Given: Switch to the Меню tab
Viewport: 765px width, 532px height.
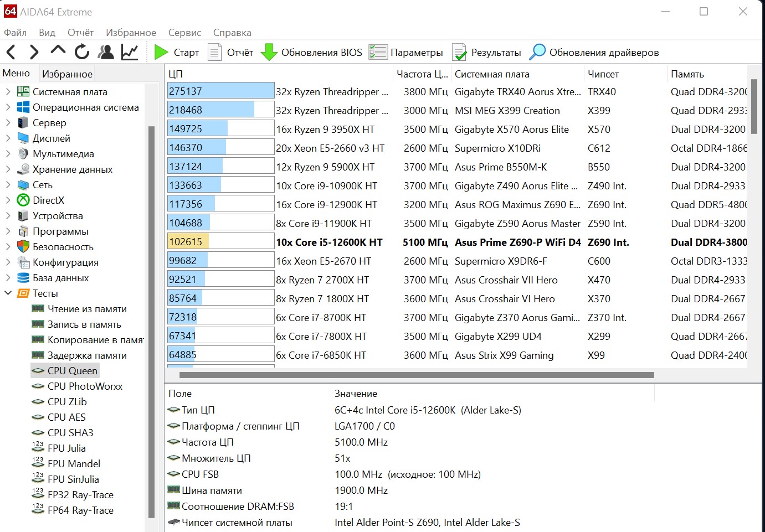Looking at the screenshot, I should pos(16,73).
